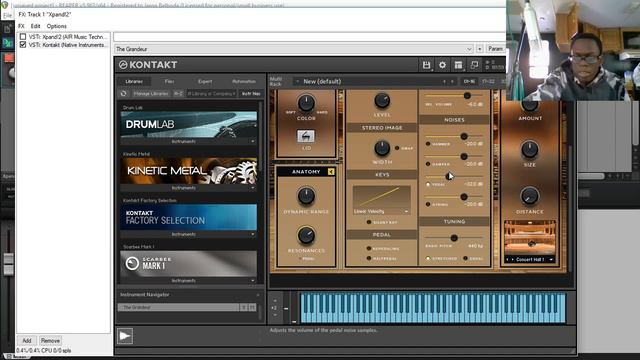Click the Level knob
The image size is (640, 360).
tap(382, 100)
